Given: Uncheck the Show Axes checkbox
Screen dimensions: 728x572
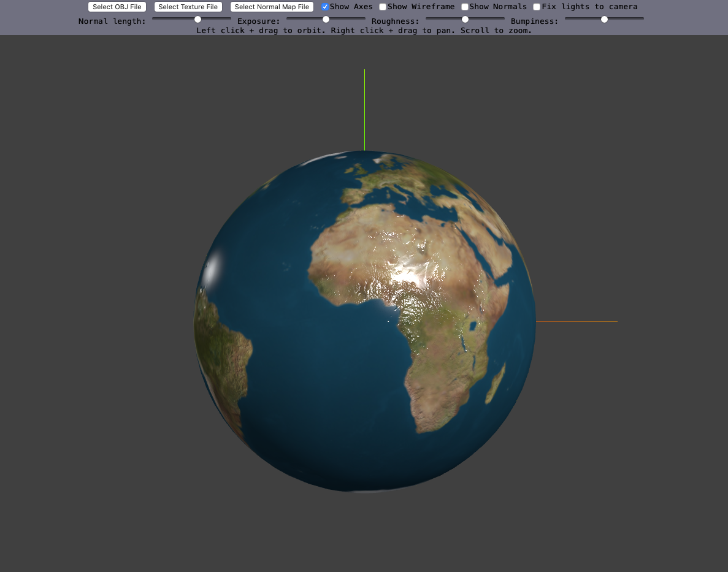Looking at the screenshot, I should coord(325,7).
